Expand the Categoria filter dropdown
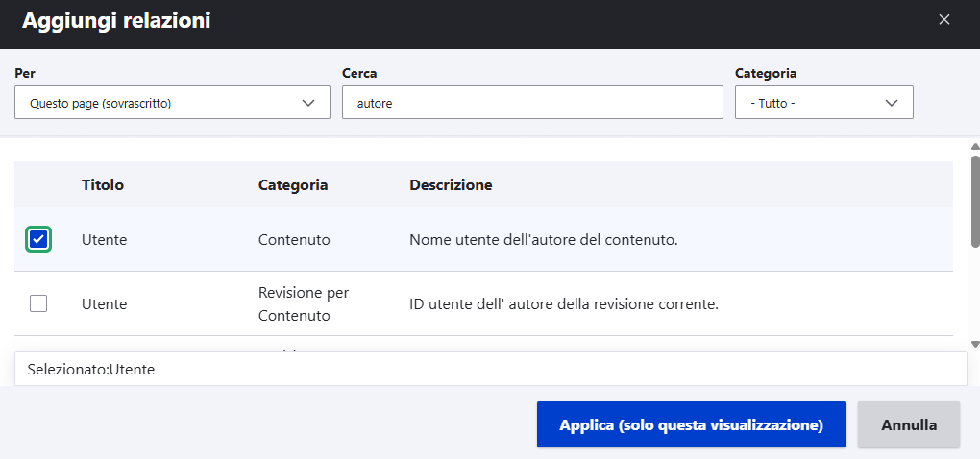The image size is (980, 459). (x=823, y=103)
